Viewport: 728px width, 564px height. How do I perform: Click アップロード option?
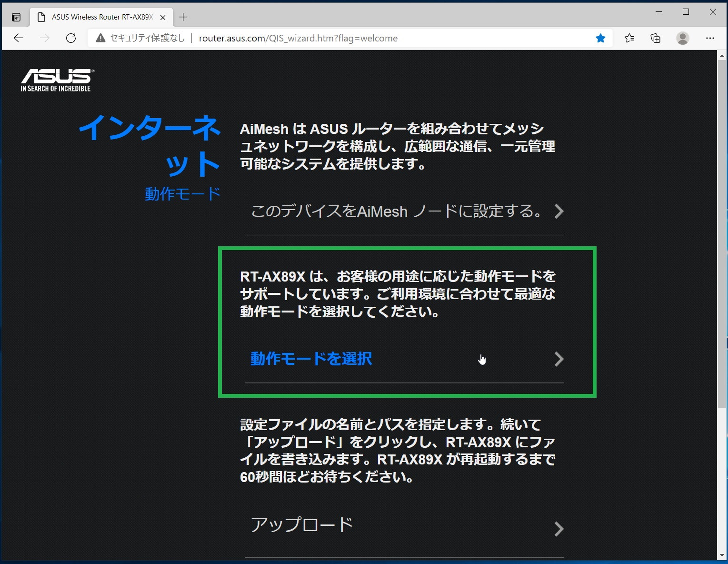404,526
